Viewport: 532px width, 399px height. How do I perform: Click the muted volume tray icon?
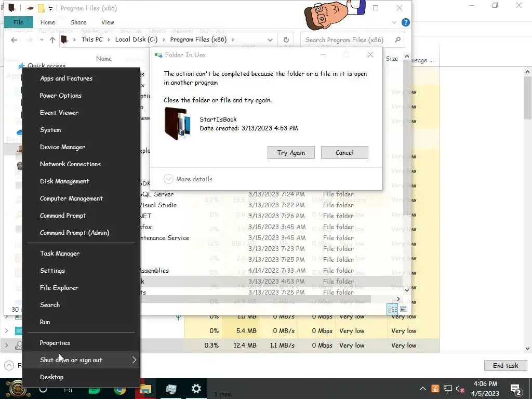click(460, 389)
